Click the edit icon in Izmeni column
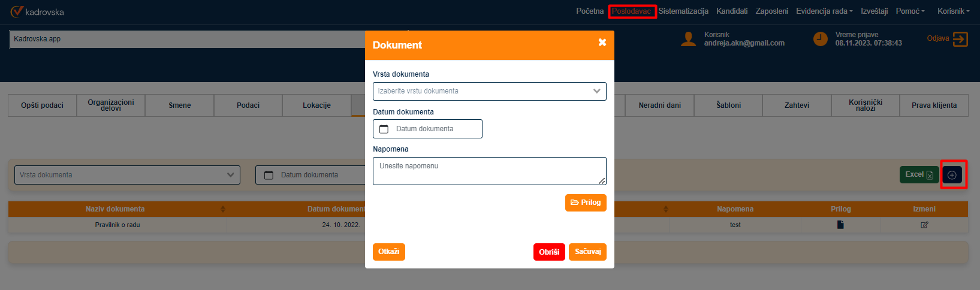 pos(924,225)
